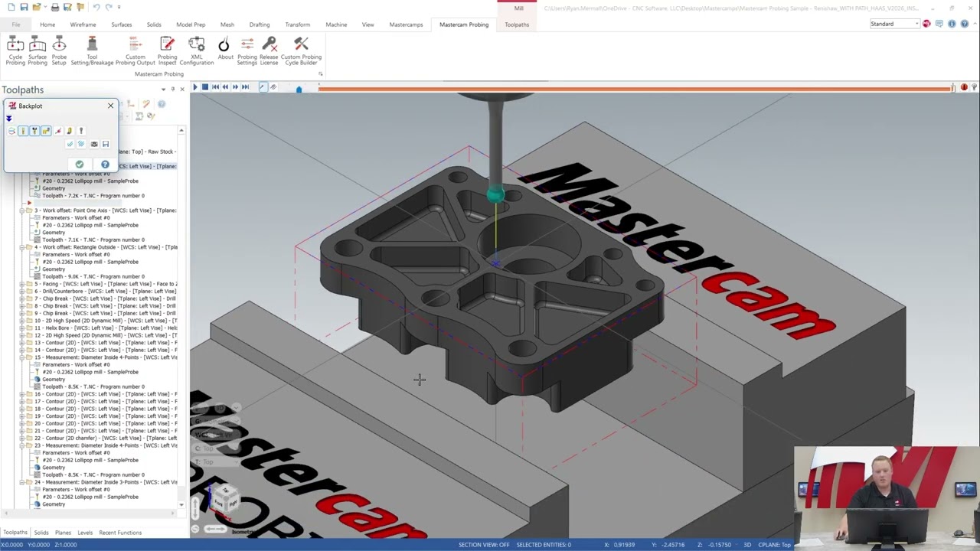This screenshot has height=551, width=980.
Task: Switch to Levels manager tab
Action: pyautogui.click(x=85, y=533)
